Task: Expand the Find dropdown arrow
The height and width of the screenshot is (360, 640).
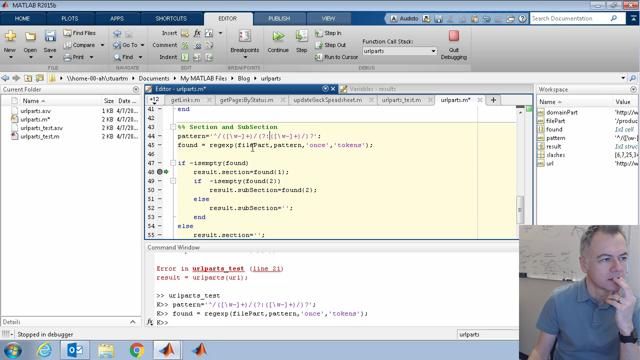Action: [140, 57]
